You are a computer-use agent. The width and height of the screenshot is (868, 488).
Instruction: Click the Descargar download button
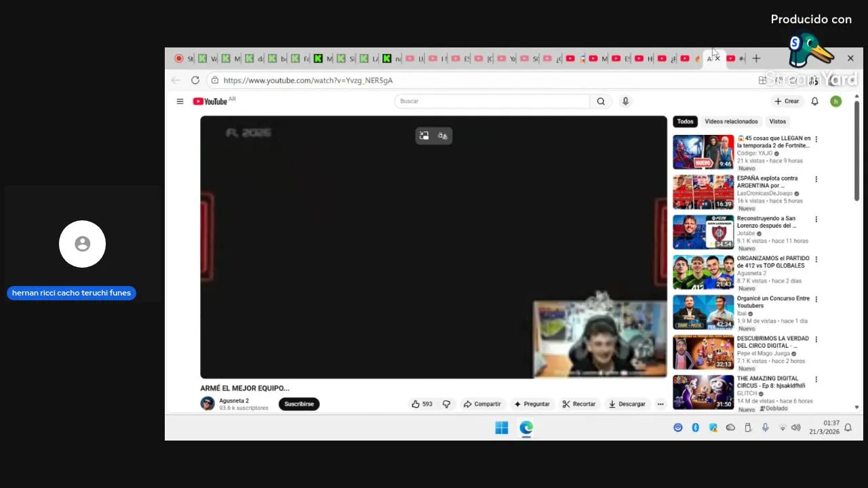coord(627,404)
